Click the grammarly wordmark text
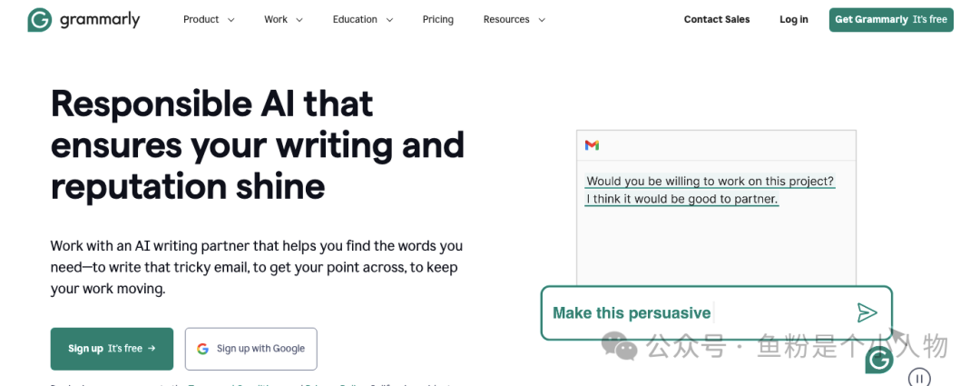This screenshot has height=386, width=980. pos(100,20)
